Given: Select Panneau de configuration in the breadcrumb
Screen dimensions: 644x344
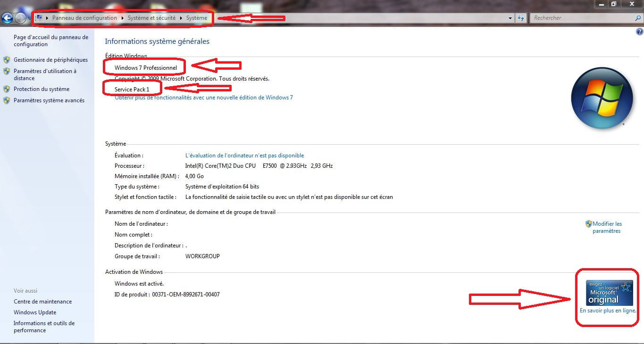Looking at the screenshot, I should (x=84, y=18).
